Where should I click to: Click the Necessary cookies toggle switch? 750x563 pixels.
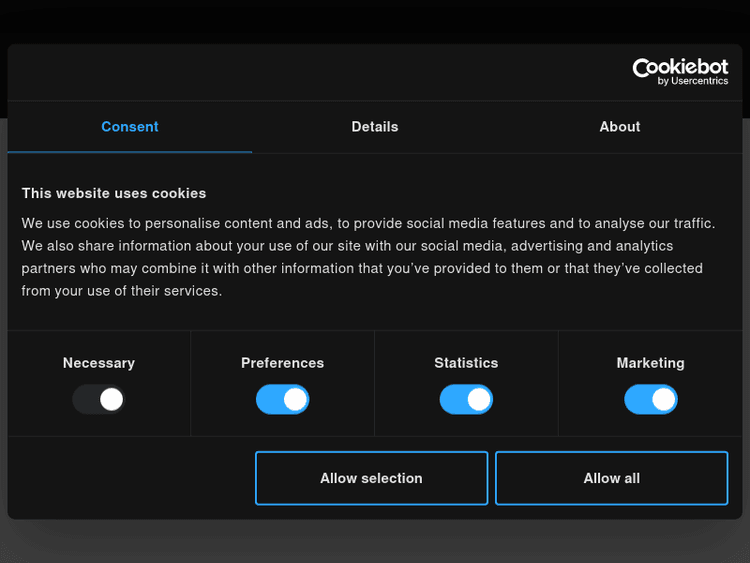pyautogui.click(x=99, y=400)
